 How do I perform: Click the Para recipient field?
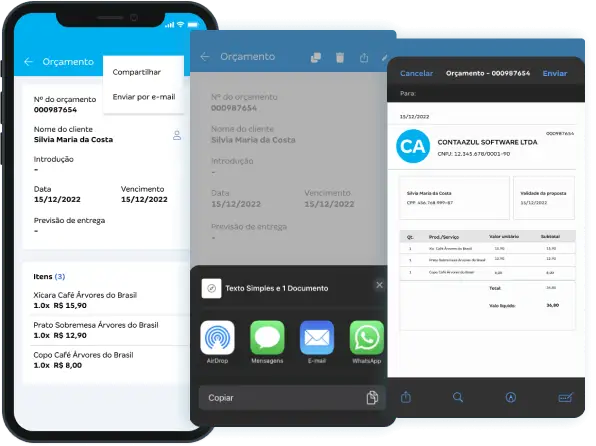point(486,94)
